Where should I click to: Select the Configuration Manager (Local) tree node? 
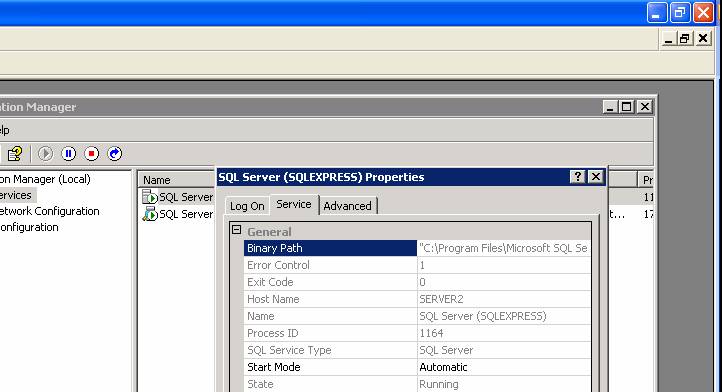[x=45, y=179]
